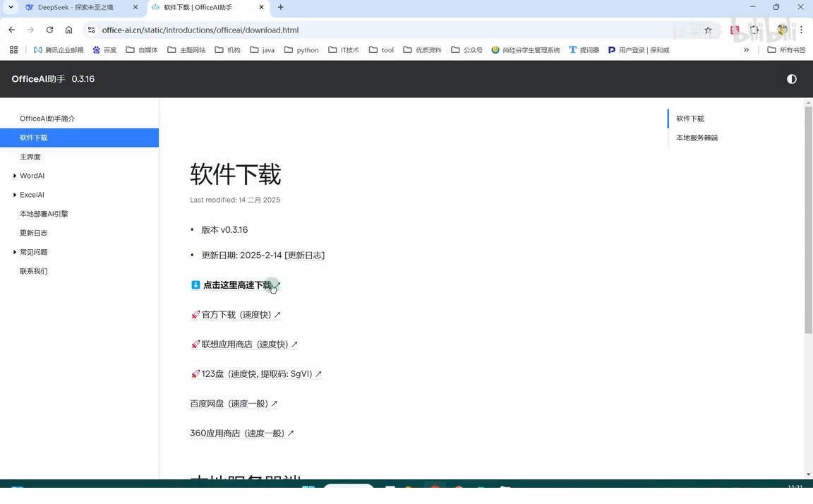Viewport: 813px width, 504px height.
Task: Show more bookmarks with double chevron
Action: click(x=746, y=50)
